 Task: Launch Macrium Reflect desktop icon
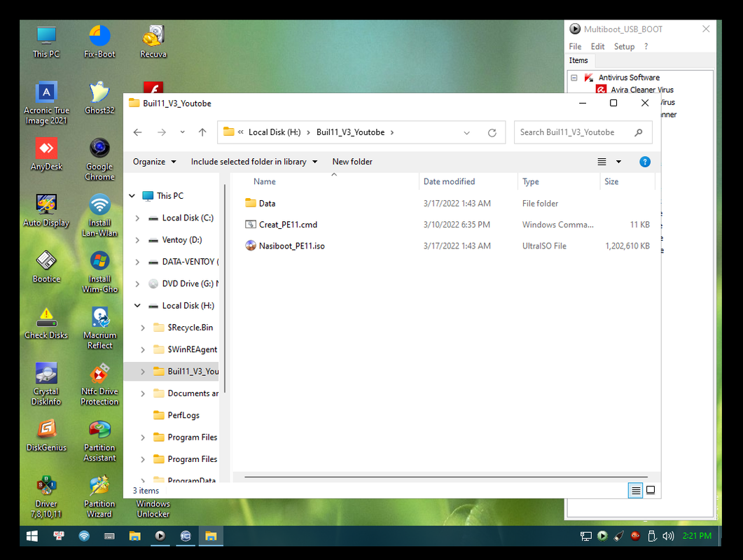point(99,328)
